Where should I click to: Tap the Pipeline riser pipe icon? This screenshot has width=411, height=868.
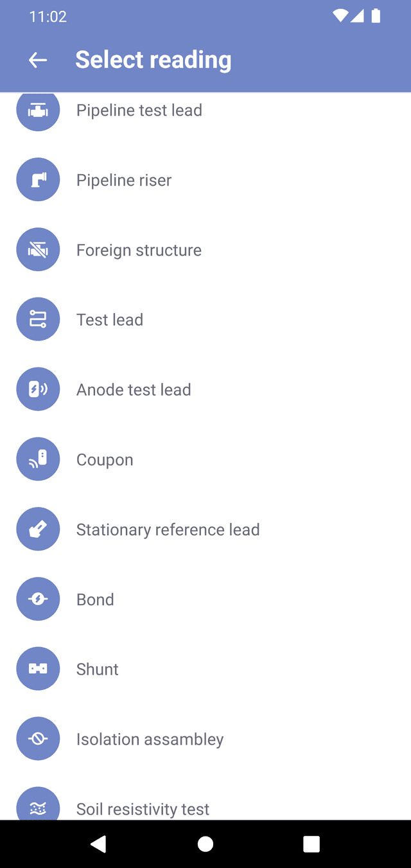coord(38,180)
